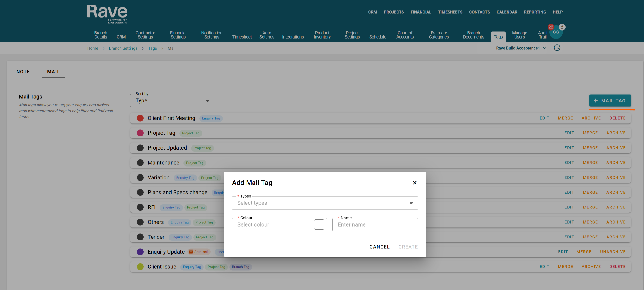644x290 pixels.
Task: Close the Add Mail Tag dialog
Action: [414, 183]
